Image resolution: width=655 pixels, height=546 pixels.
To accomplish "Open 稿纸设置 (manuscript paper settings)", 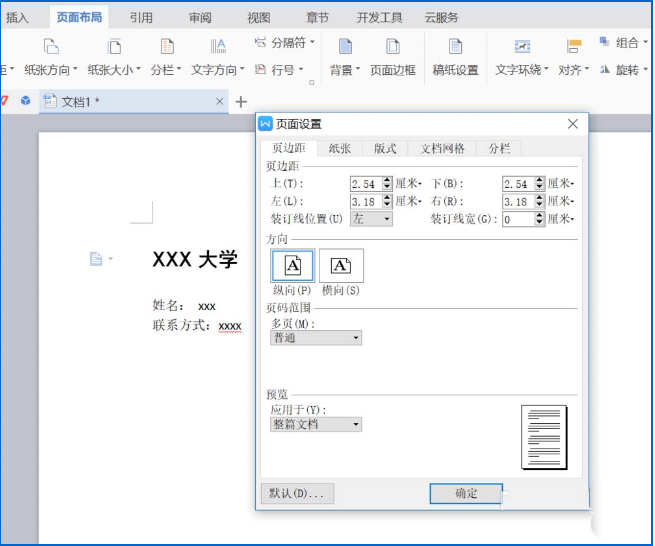I will point(455,48).
